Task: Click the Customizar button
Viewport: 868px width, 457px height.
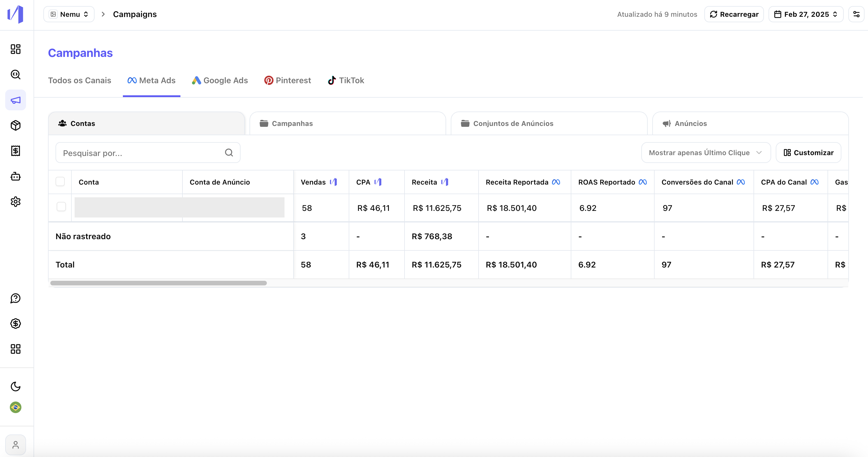Action: pyautogui.click(x=809, y=153)
